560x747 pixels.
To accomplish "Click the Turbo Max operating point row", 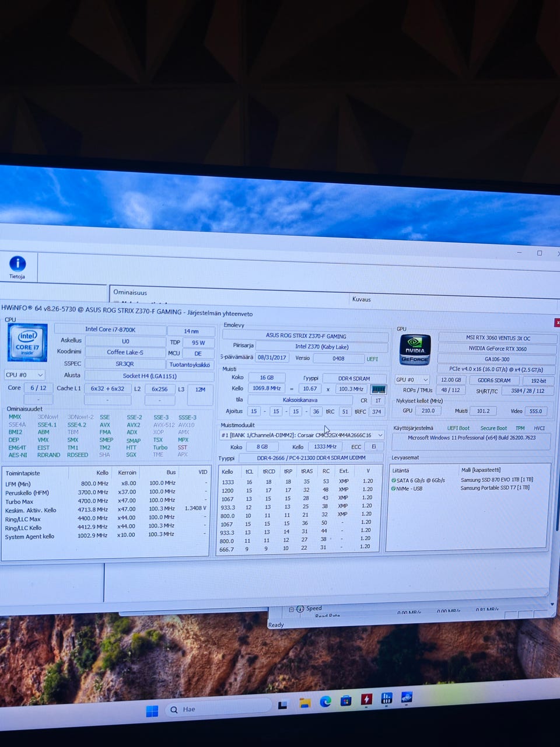I will click(x=106, y=501).
